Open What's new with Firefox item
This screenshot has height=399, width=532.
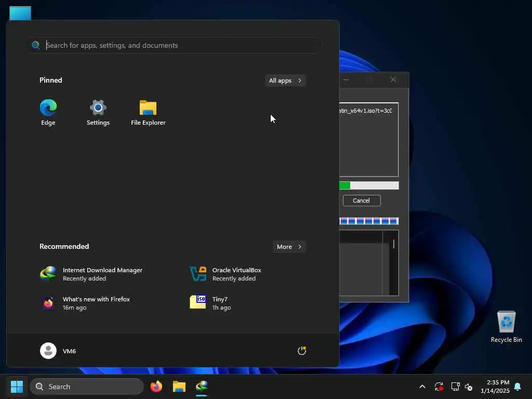click(85, 303)
